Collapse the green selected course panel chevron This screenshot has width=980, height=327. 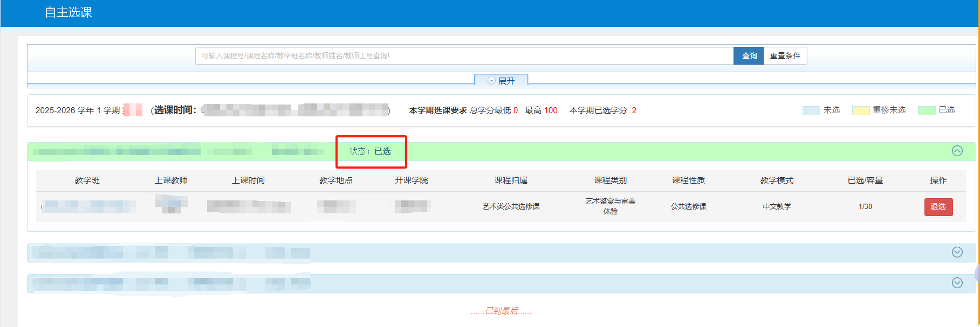pos(957,151)
